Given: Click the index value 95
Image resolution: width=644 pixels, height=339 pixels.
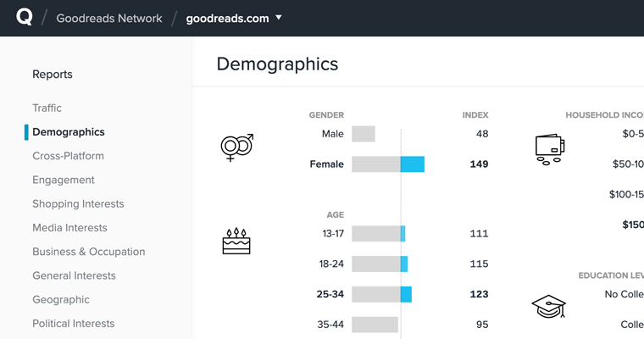Looking at the screenshot, I should click(x=482, y=325).
